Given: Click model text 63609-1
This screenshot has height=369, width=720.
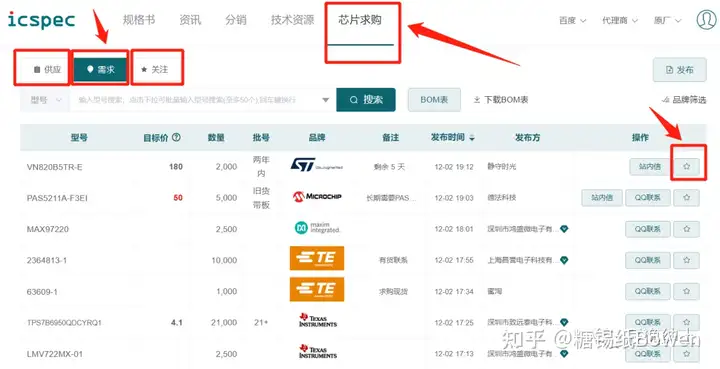Looking at the screenshot, I should (x=42, y=292).
